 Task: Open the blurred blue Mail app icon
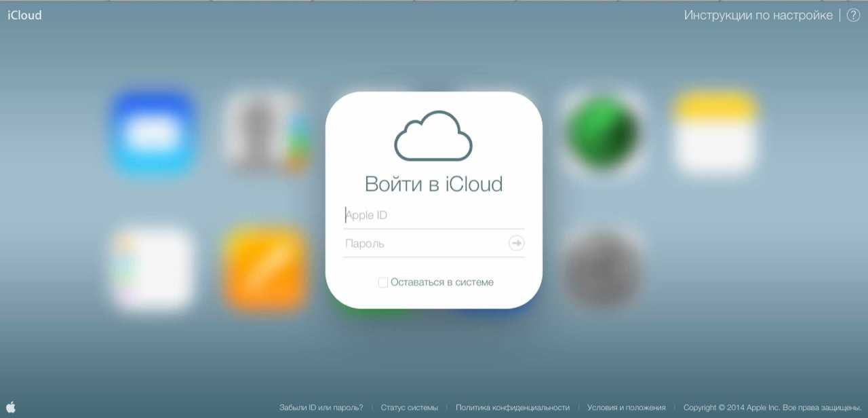(153, 133)
